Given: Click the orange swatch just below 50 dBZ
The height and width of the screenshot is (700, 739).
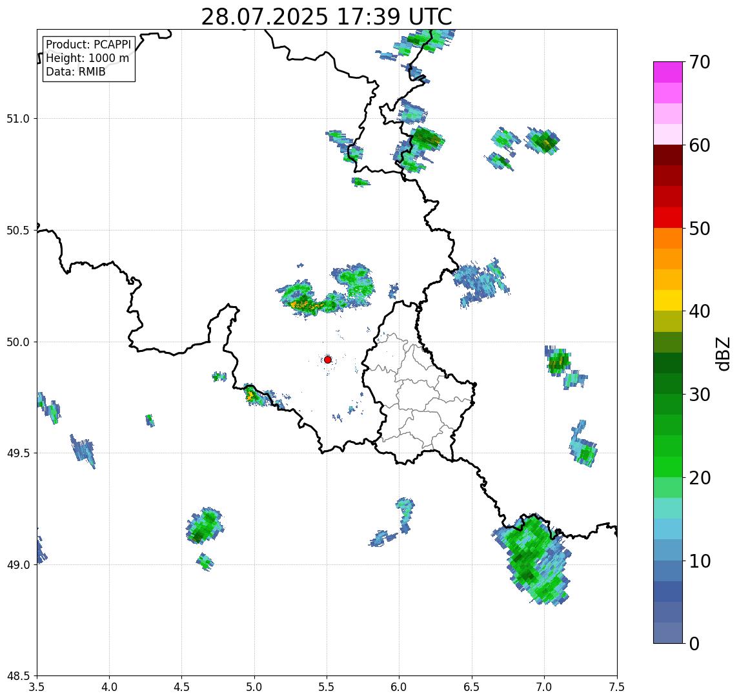Looking at the screenshot, I should tap(668, 238).
